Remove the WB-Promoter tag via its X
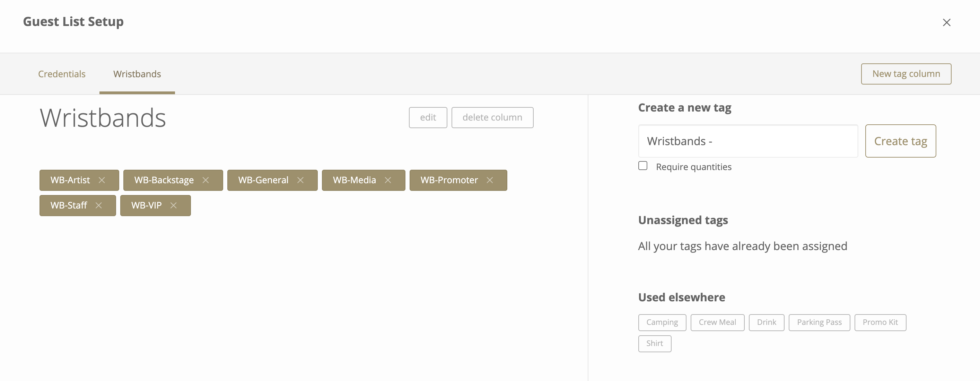Screen dimensions: 980x381 tap(490, 180)
